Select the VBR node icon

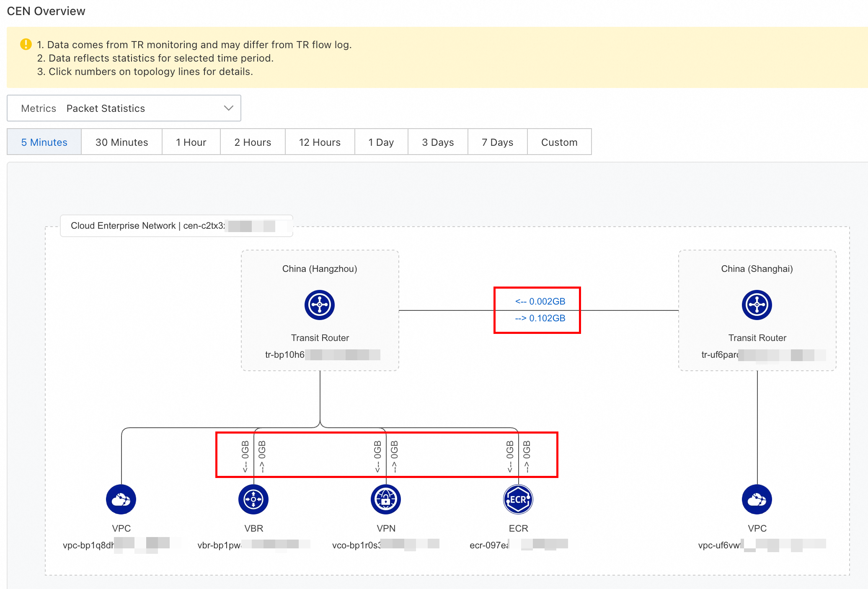click(x=253, y=499)
